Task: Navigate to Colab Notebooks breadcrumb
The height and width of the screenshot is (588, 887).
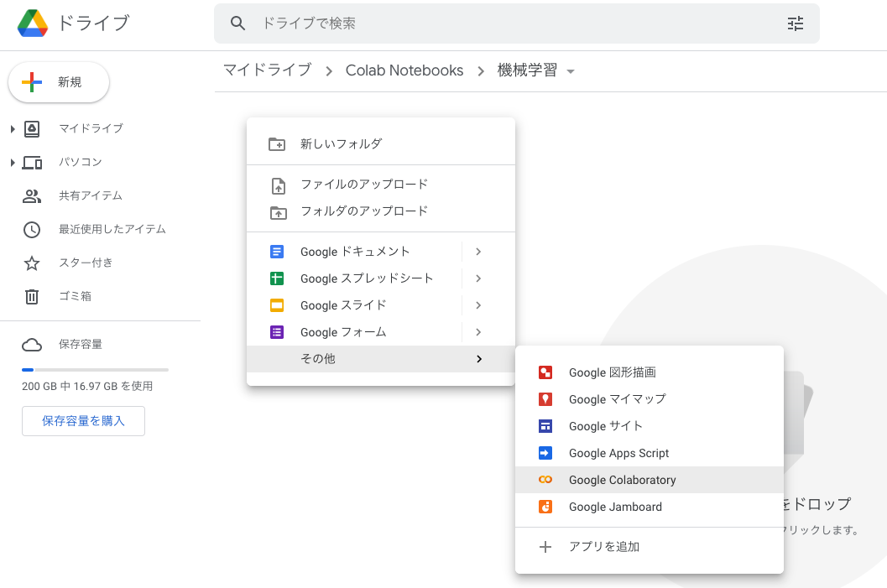Action: (404, 70)
